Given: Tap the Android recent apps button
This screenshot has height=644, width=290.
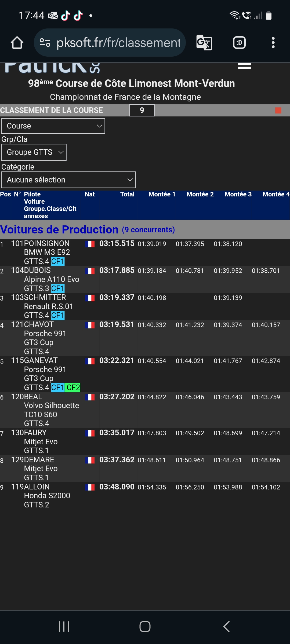Looking at the screenshot, I should (x=64, y=627).
